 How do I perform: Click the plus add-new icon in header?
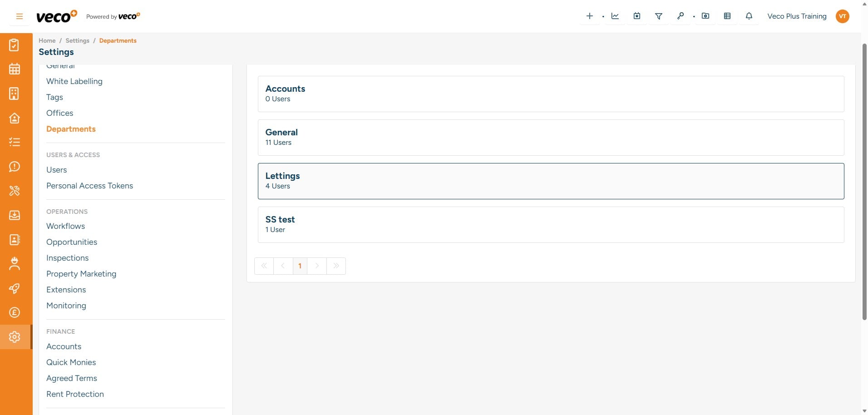[x=590, y=16]
